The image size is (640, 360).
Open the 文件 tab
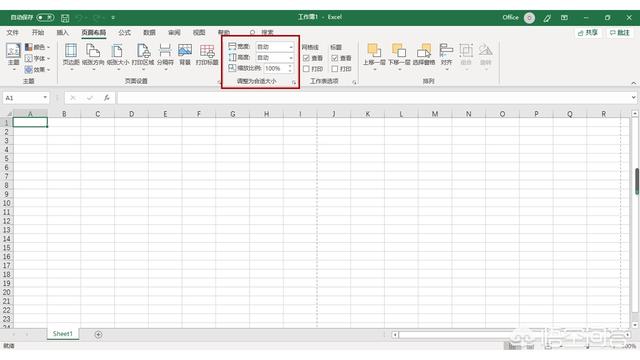tap(12, 32)
